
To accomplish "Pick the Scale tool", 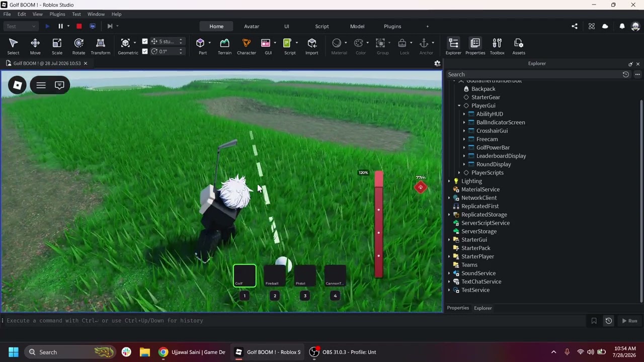I will coord(57,46).
